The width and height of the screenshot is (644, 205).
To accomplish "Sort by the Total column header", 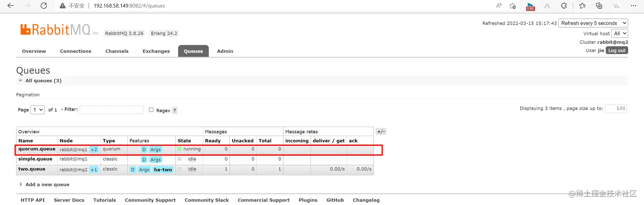I will pos(265,141).
